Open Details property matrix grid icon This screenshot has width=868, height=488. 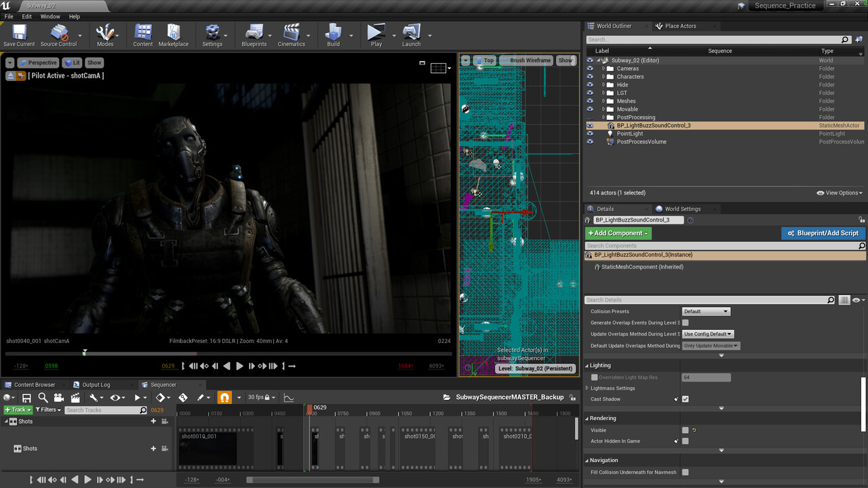pyautogui.click(x=844, y=300)
